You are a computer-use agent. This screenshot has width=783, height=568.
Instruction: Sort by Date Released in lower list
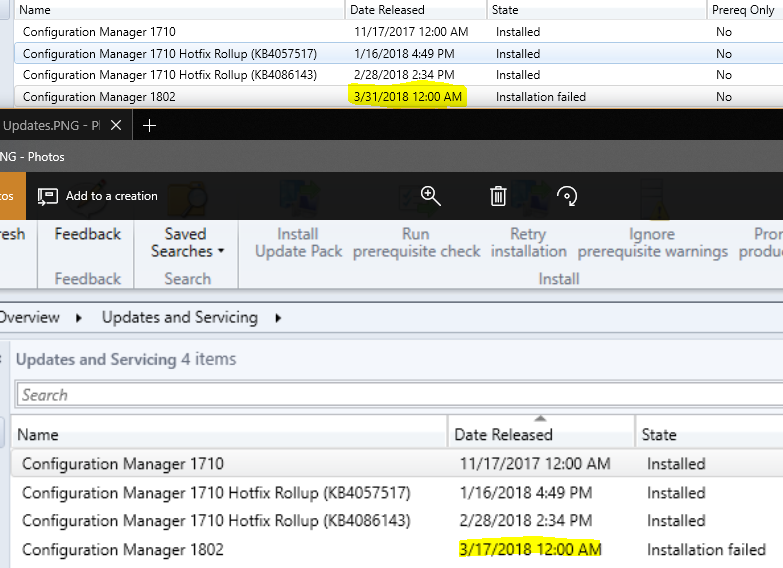click(x=541, y=434)
